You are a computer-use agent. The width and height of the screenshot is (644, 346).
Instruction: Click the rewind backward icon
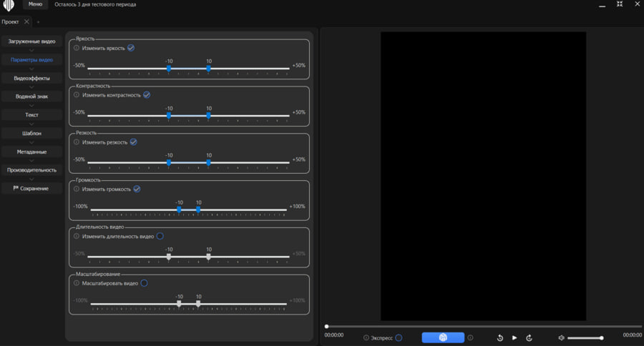(500, 337)
